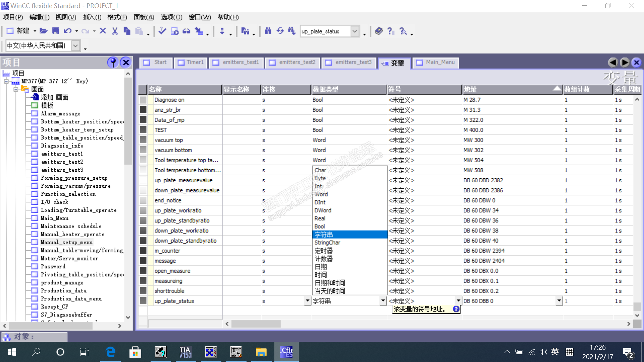This screenshot has height=362, width=644.
Task: Select StringChar in data type list
Action: point(327,243)
